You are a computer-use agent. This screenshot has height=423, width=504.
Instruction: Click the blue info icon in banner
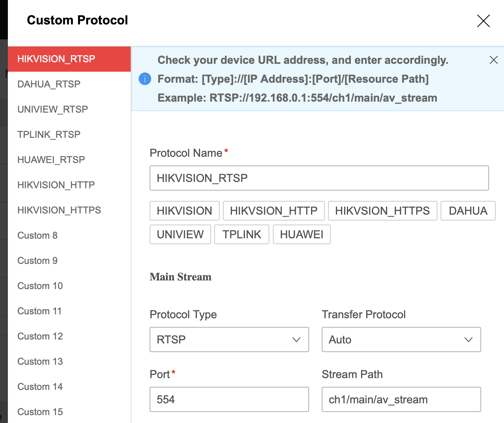click(145, 79)
